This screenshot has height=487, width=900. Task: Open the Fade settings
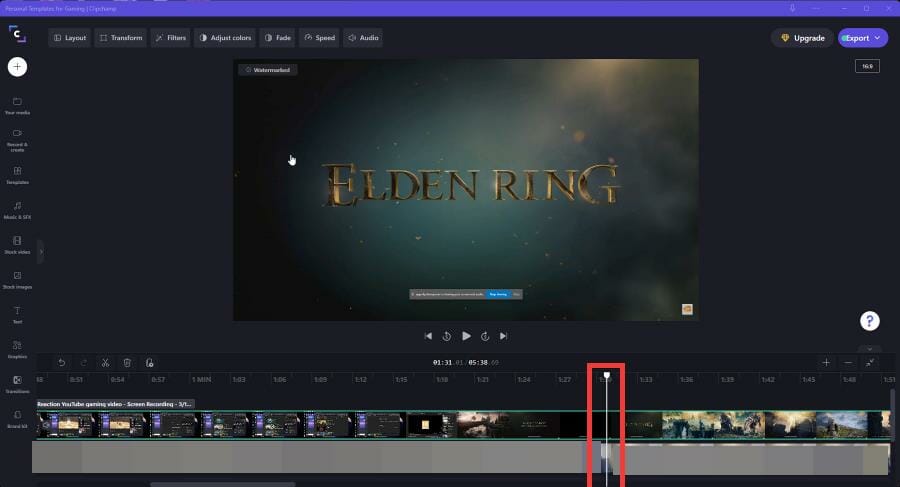click(x=278, y=38)
